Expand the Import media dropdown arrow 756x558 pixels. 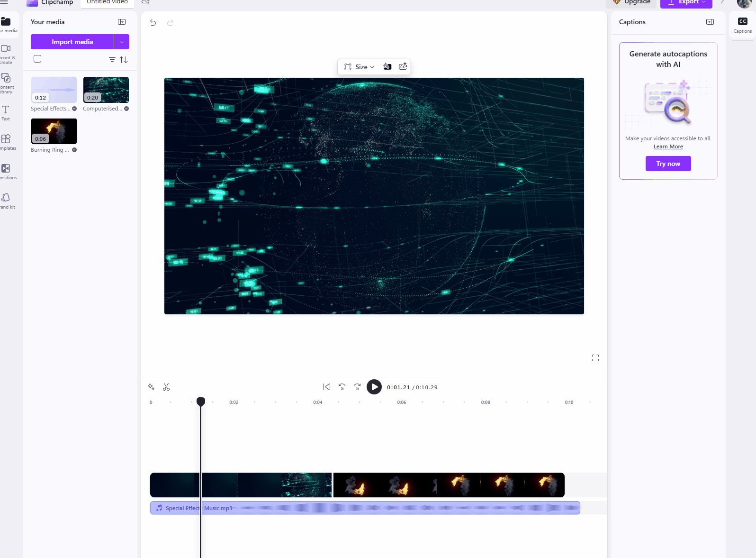pos(122,42)
